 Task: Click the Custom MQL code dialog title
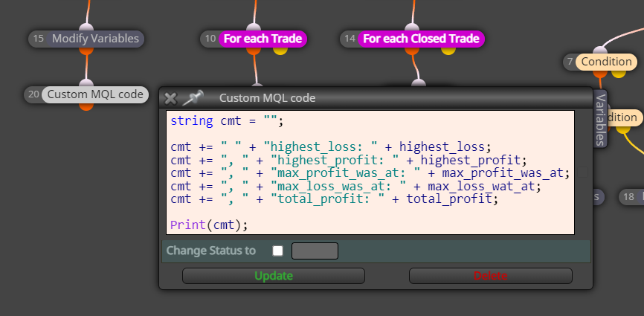[x=268, y=98]
